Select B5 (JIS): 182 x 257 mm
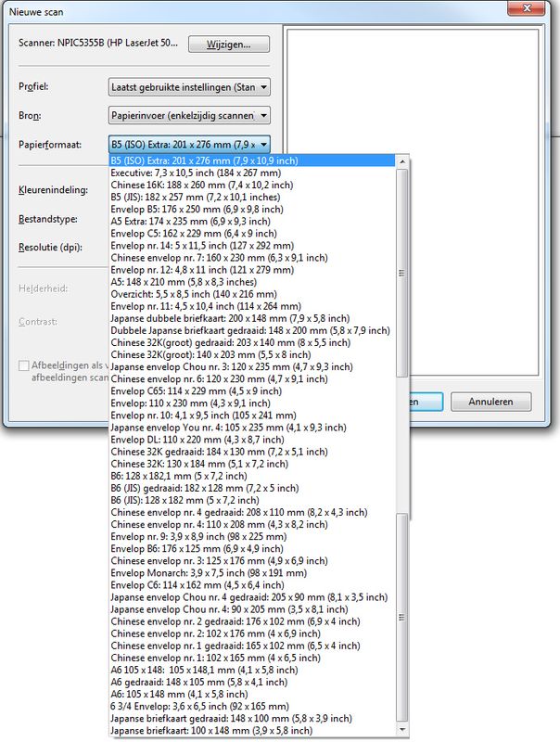The image size is (560, 742). tap(252, 197)
